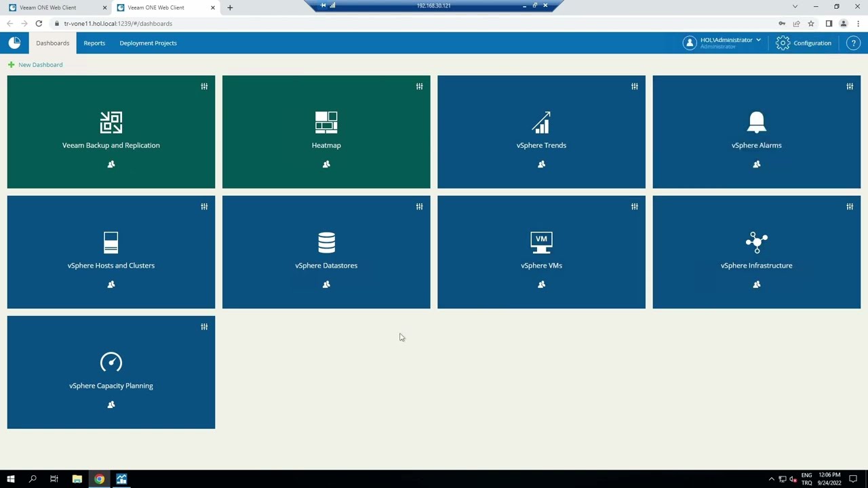The image size is (868, 488).
Task: Click the vSphere Trends chart icon
Action: point(541,123)
